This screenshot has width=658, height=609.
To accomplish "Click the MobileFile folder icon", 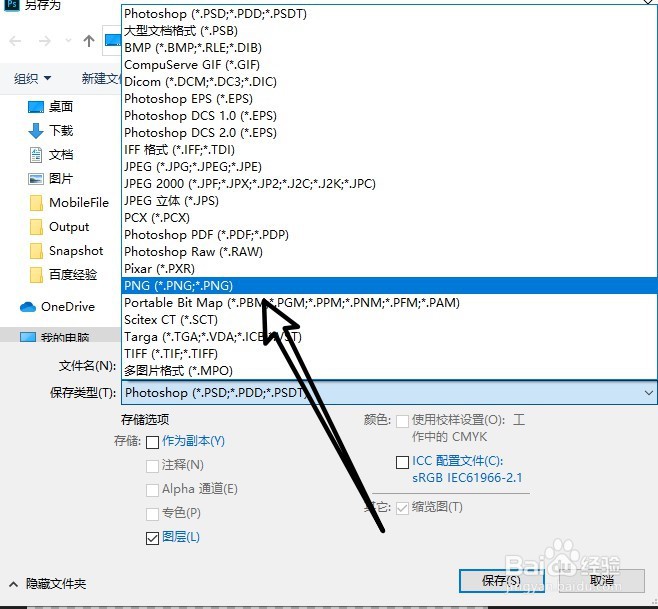I will click(37, 203).
